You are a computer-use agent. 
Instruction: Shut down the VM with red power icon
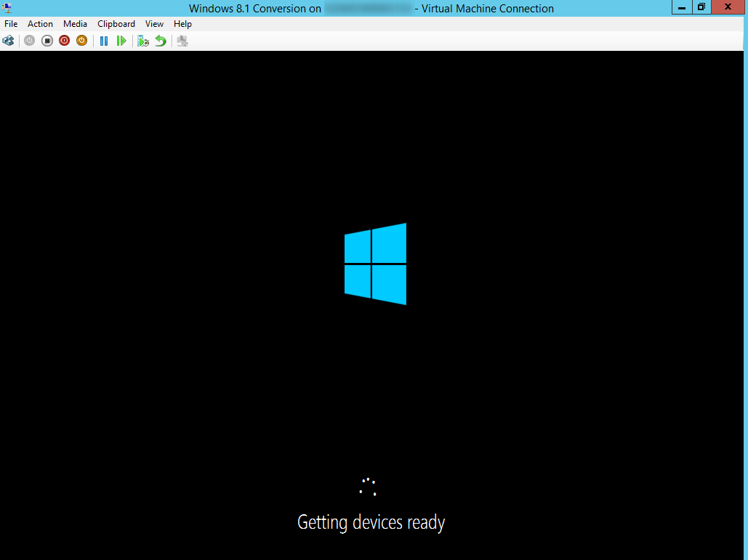click(65, 41)
